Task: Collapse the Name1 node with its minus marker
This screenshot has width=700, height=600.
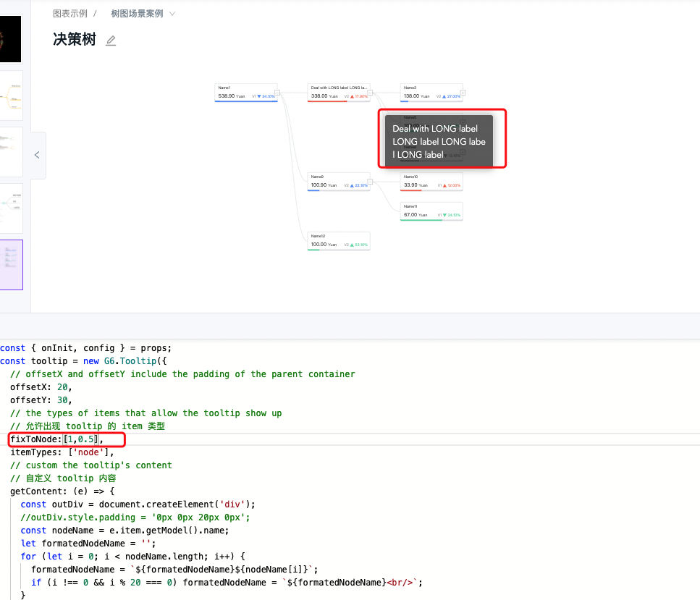Action: tap(276, 93)
